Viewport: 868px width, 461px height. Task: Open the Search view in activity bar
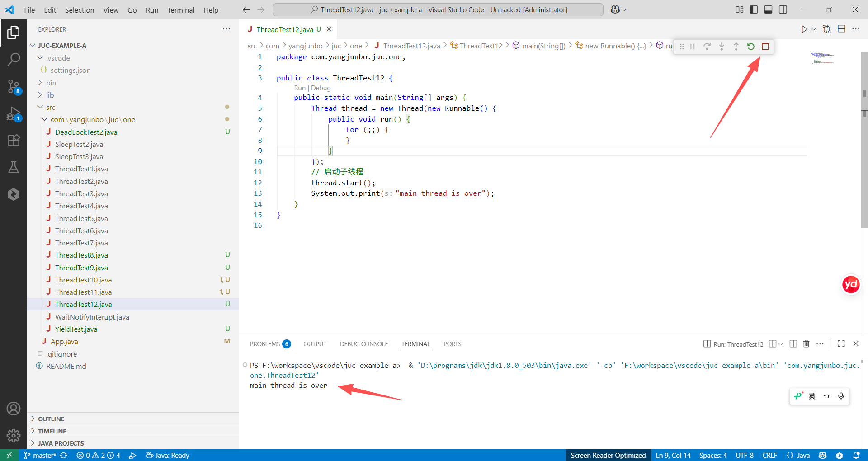(14, 59)
